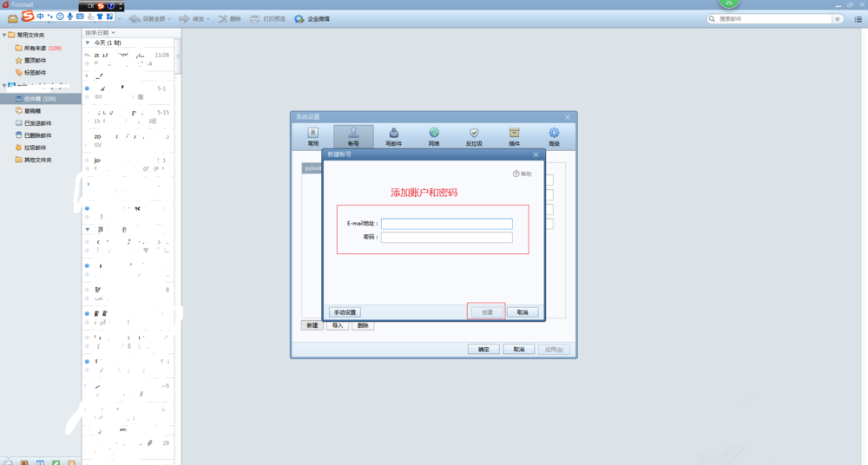
Task: Switch to the RSS feed view icon
Action: [x=71, y=462]
